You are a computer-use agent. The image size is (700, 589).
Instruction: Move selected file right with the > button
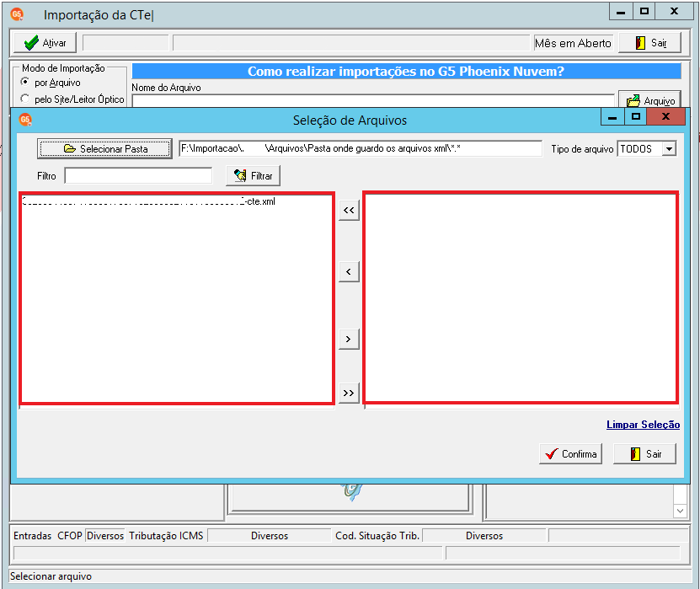coord(349,339)
